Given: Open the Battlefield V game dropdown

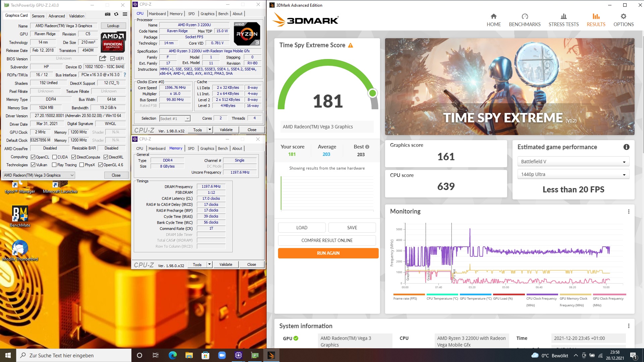Looking at the screenshot, I should (x=573, y=162).
